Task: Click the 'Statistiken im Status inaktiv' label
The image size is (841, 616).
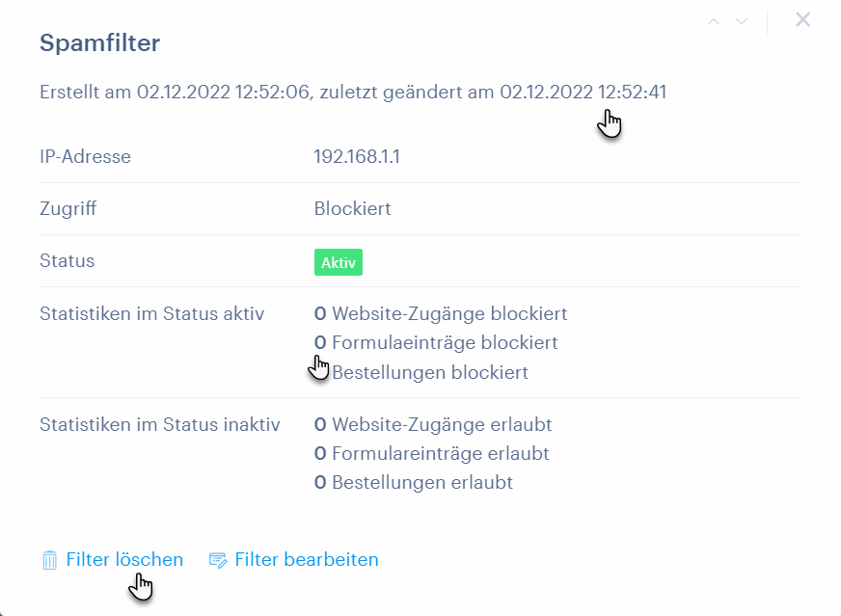Action: pos(159,424)
